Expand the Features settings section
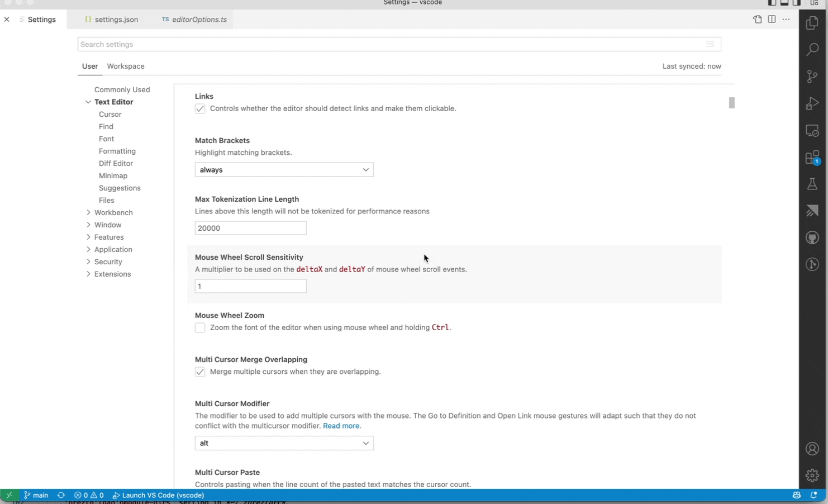Viewport: 828px width, 504px height. point(88,237)
